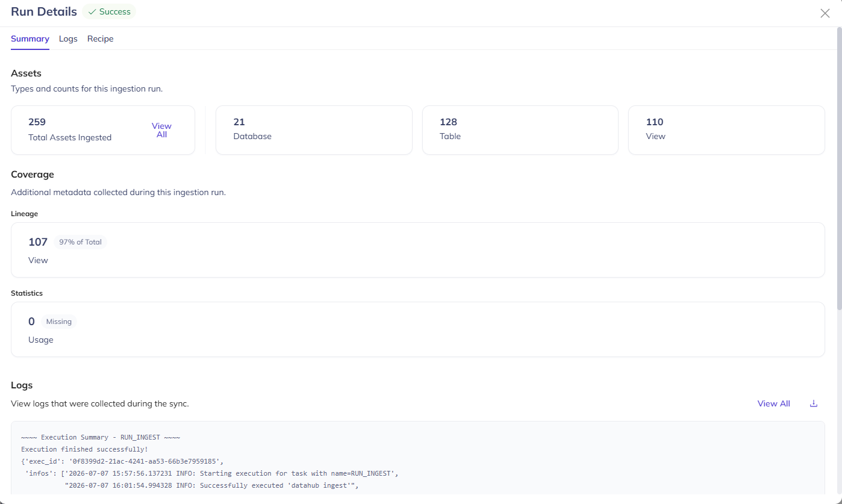Click the Success status badge

109,11
